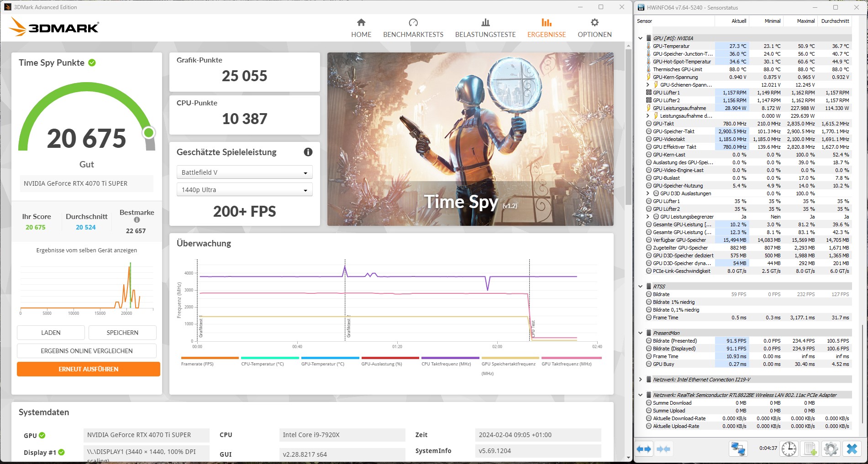Open the Battlefield V game dropdown
Image resolution: width=868 pixels, height=464 pixels.
pos(244,172)
